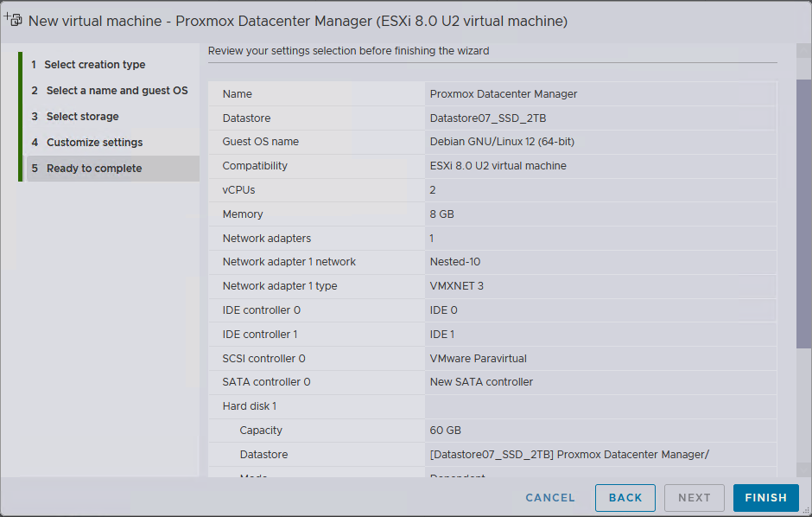Image resolution: width=812 pixels, height=517 pixels.
Task: Select the Compatibility row label
Action: [255, 166]
